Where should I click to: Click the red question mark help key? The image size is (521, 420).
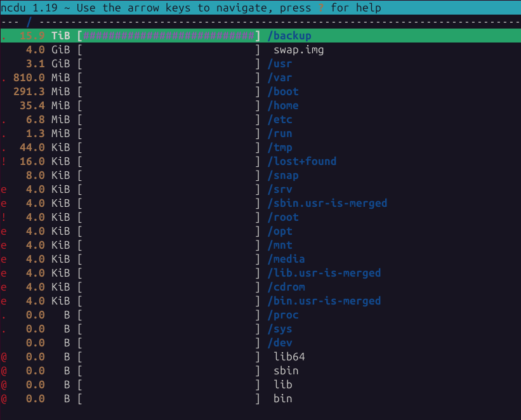pos(321,8)
